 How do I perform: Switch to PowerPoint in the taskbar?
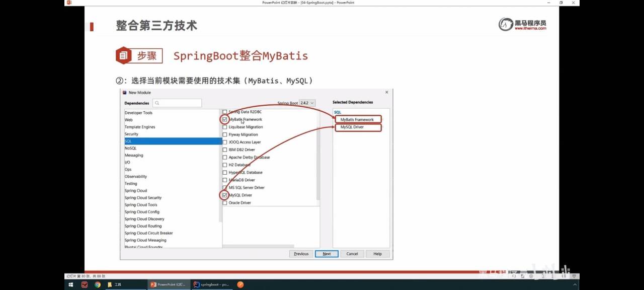[169, 284]
